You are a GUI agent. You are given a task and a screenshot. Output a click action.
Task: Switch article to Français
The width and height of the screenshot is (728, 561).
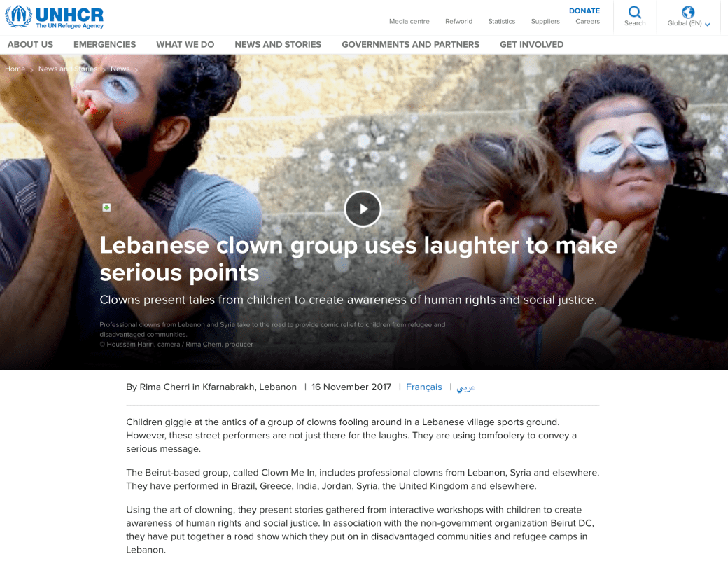pos(424,387)
